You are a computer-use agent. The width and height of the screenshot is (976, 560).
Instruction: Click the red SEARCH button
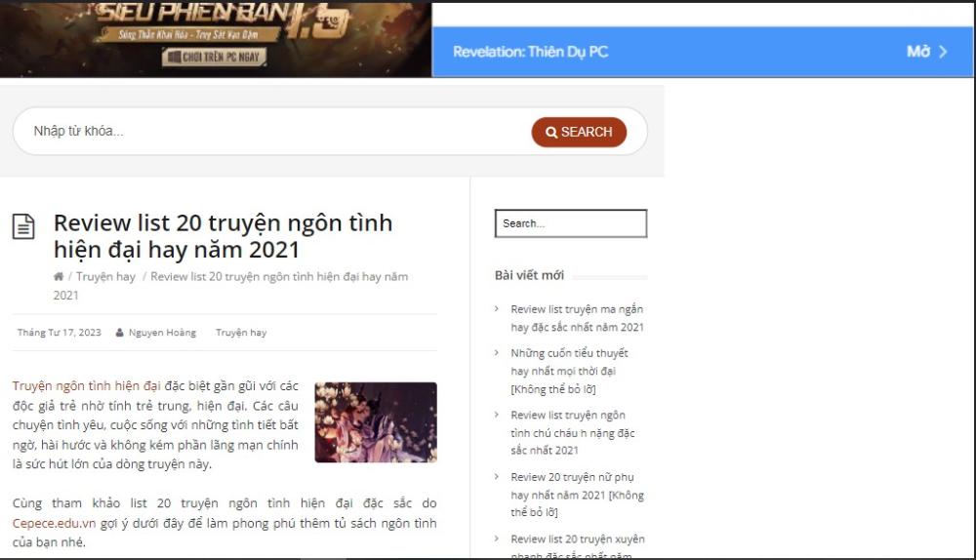pyautogui.click(x=579, y=132)
